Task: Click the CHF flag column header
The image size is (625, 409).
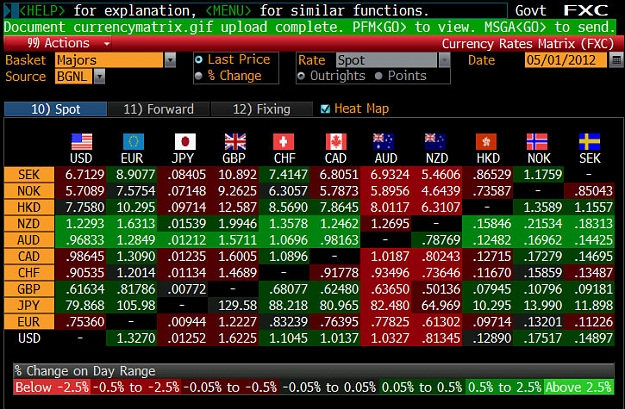Action: pos(285,149)
